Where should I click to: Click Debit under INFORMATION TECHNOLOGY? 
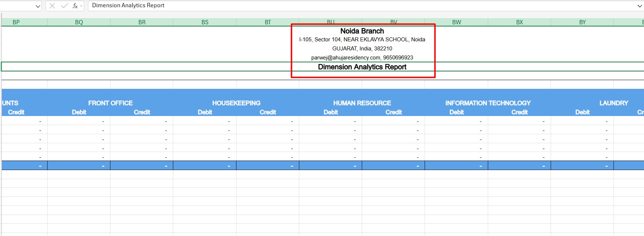[x=457, y=112]
